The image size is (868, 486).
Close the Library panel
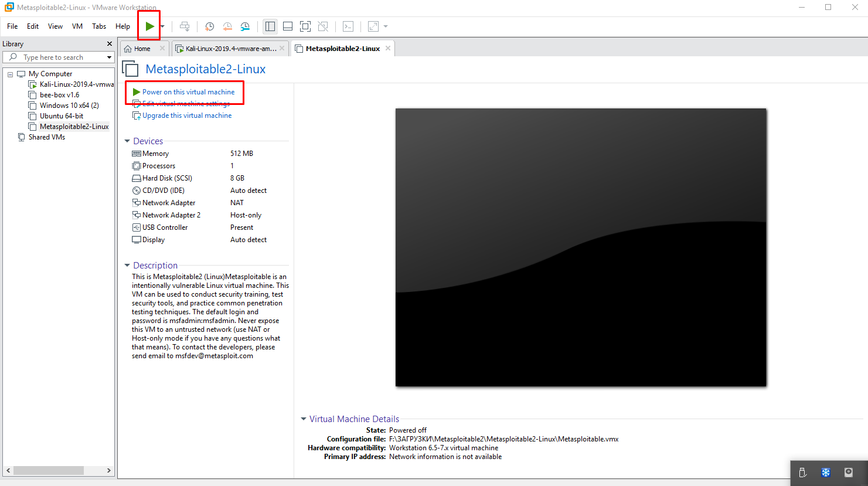[109, 44]
